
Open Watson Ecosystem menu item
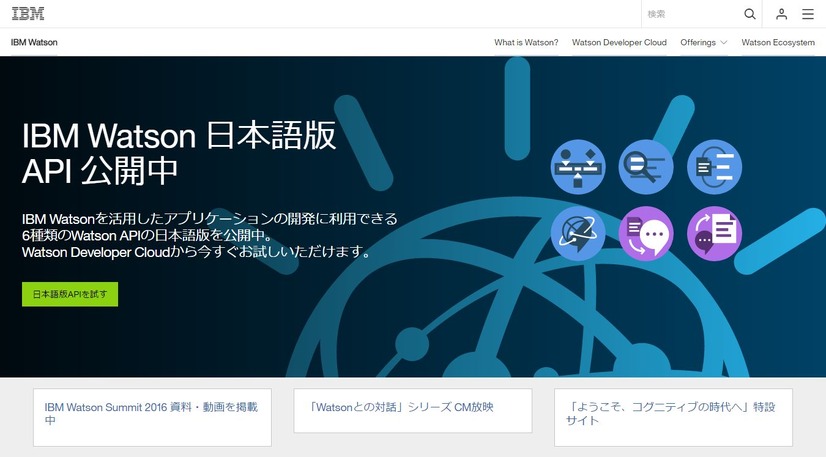pyautogui.click(x=778, y=42)
